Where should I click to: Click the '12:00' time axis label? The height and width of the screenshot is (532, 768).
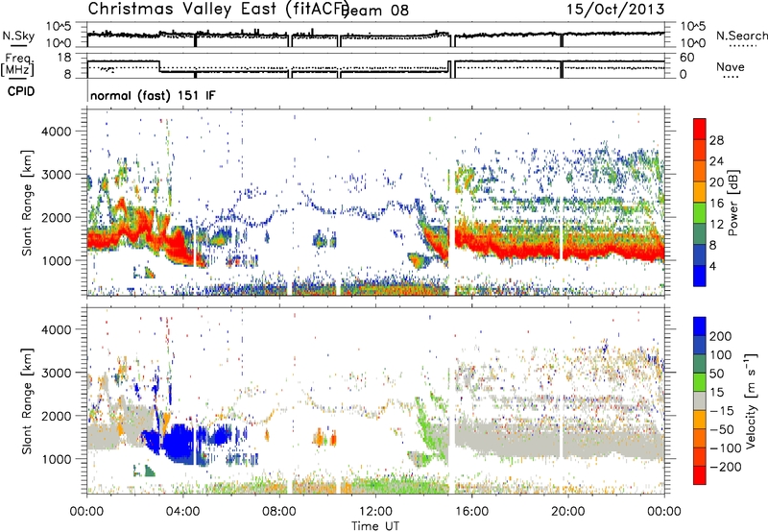(375, 512)
